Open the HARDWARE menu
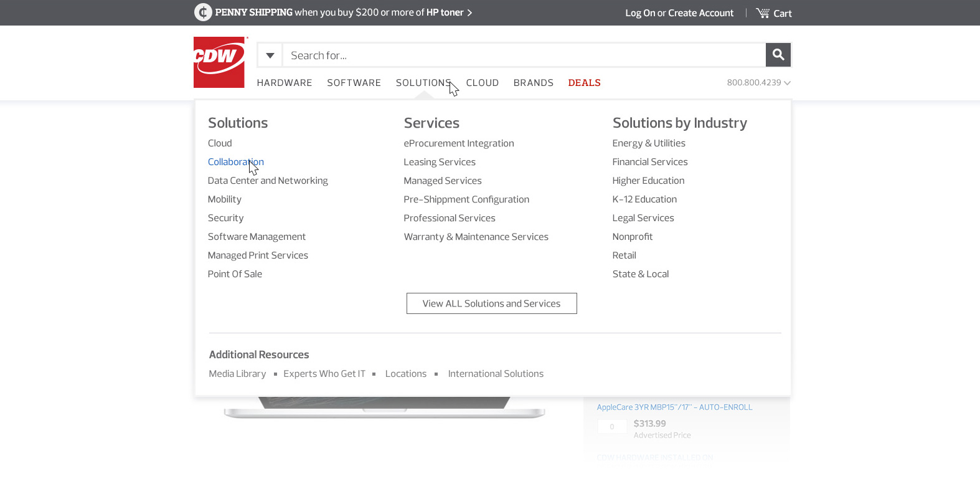 pyautogui.click(x=285, y=83)
